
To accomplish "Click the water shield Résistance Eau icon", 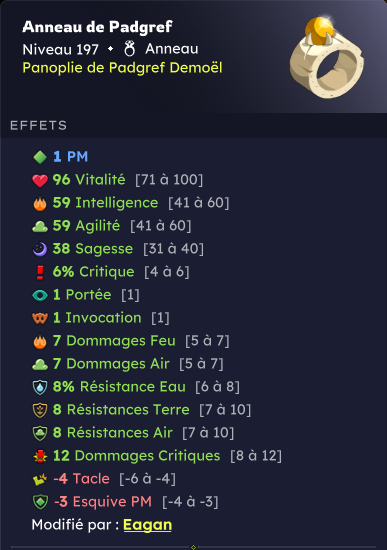I will [40, 387].
